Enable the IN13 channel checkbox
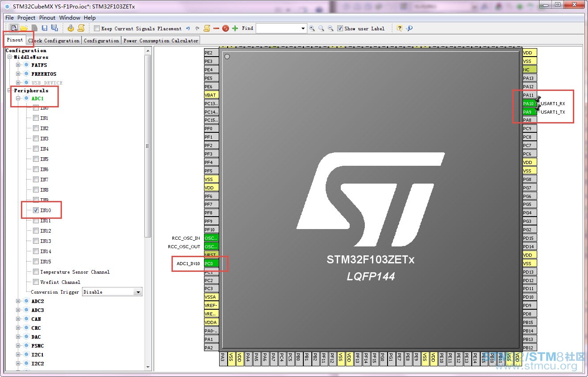588x377 pixels. point(36,241)
